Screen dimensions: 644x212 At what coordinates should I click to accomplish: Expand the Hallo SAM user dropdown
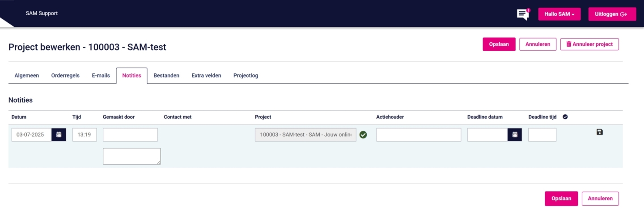(559, 14)
